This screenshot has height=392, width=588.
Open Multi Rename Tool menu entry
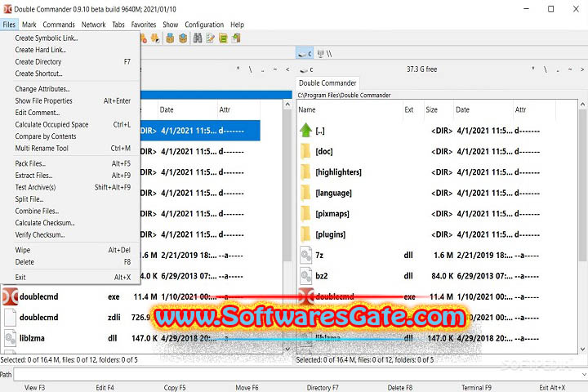[x=70, y=148]
